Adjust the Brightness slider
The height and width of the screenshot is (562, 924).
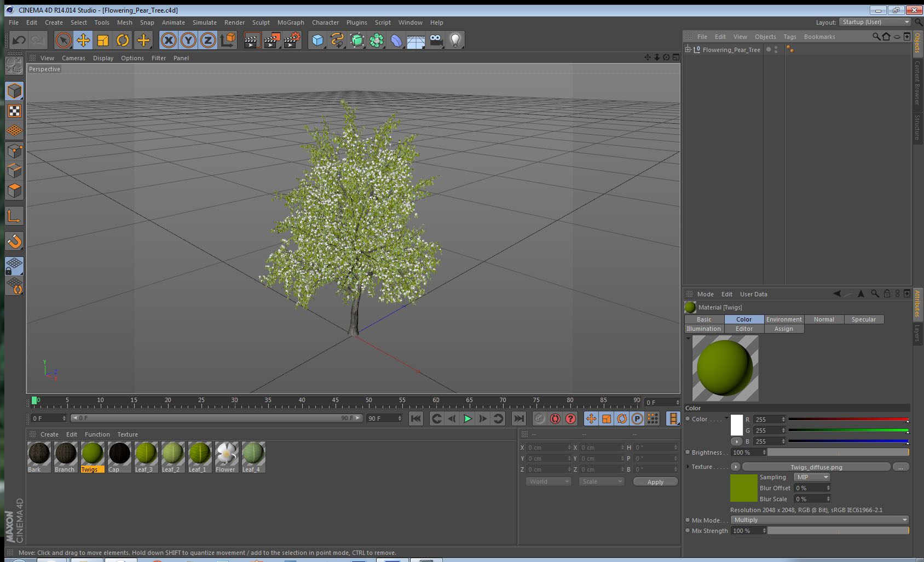[838, 452]
